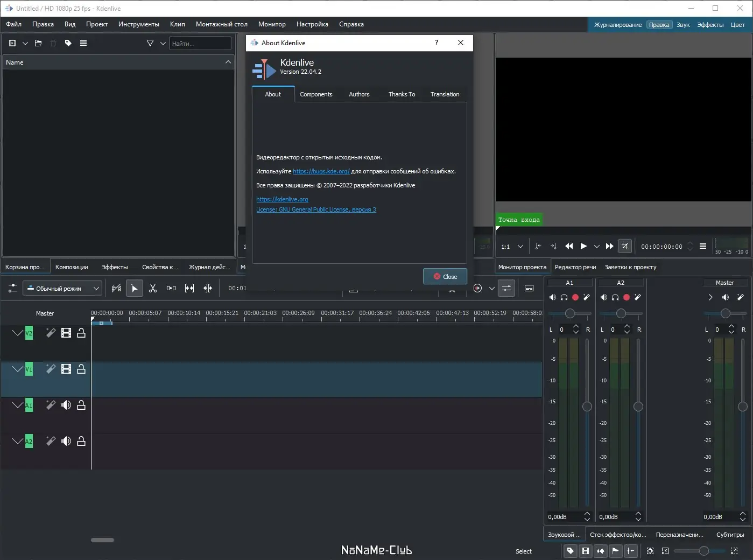
Task: Toggle the crop/edit mode icon on monitor
Action: coord(625,246)
